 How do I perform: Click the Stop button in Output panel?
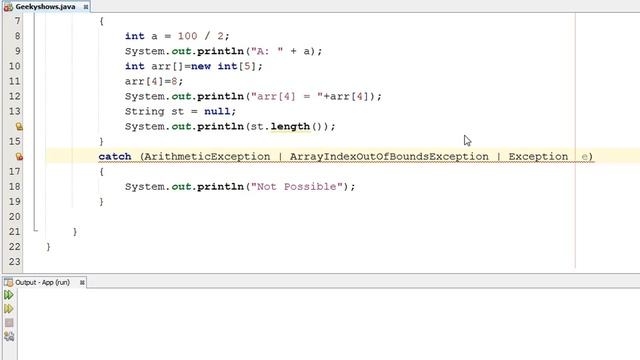click(x=9, y=322)
